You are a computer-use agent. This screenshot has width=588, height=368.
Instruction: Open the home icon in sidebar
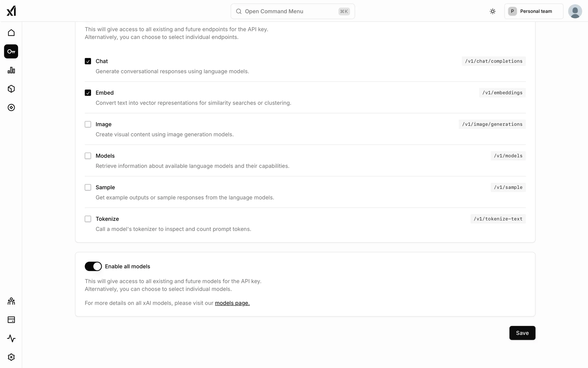coord(11,33)
